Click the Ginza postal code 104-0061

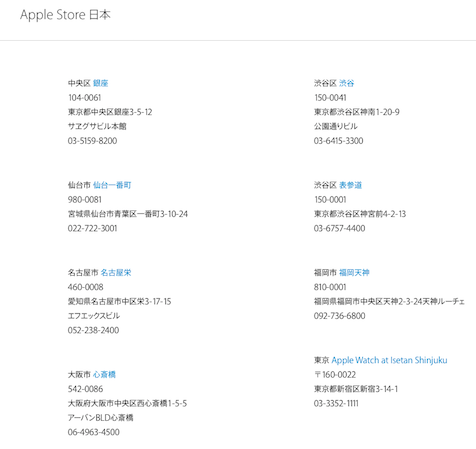tap(85, 98)
